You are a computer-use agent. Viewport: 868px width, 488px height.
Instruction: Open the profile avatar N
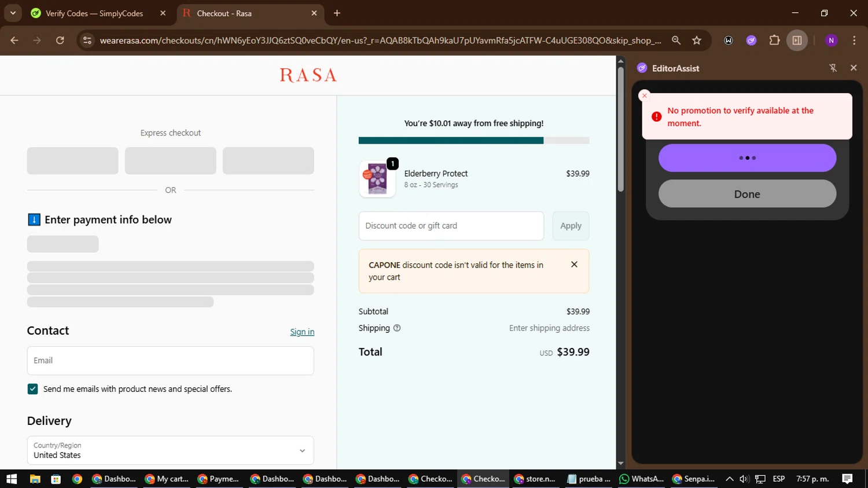(x=831, y=41)
